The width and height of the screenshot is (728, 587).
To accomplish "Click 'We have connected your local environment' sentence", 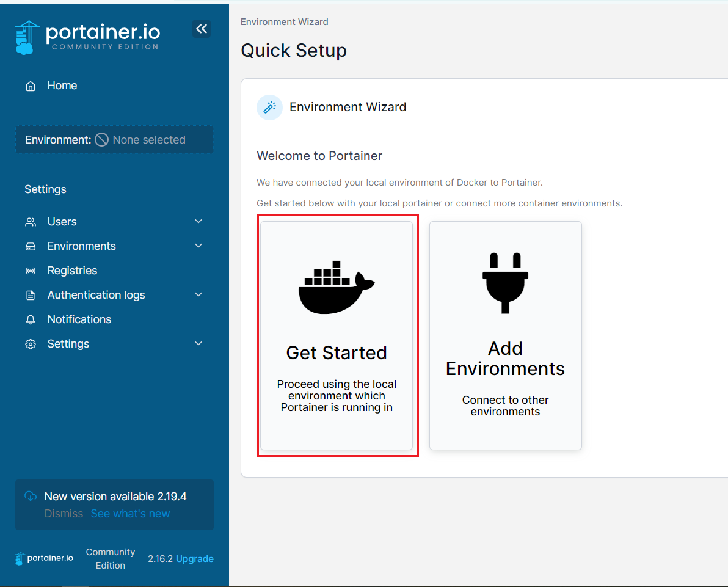I will coord(400,183).
